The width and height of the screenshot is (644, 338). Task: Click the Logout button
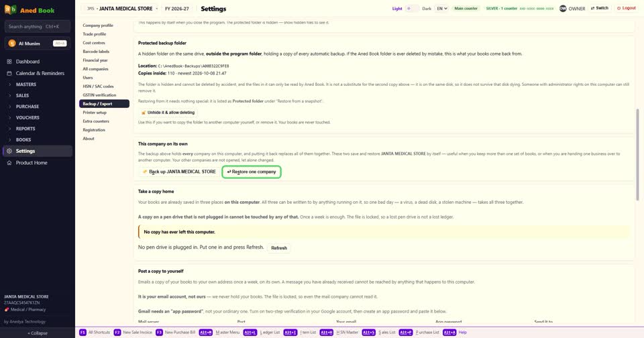tap(627, 8)
